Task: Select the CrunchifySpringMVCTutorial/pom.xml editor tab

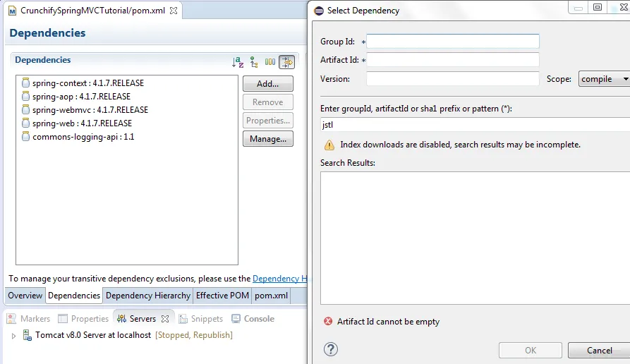Action: 93,11
